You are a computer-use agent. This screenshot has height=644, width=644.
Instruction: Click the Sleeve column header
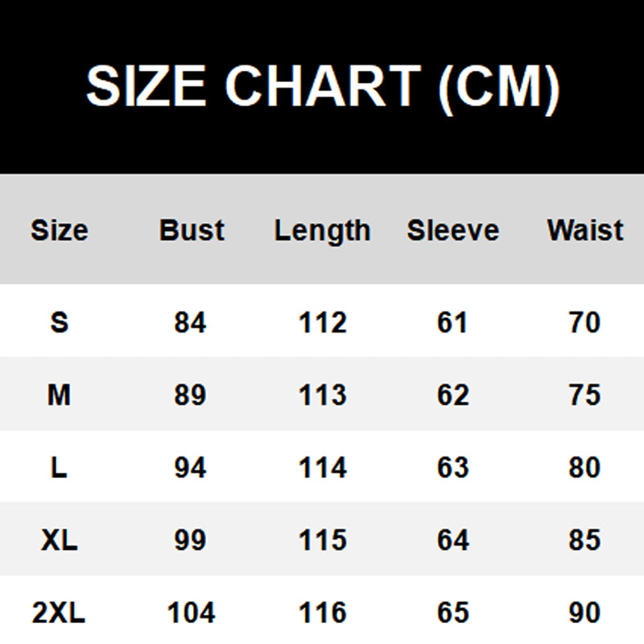click(x=452, y=231)
